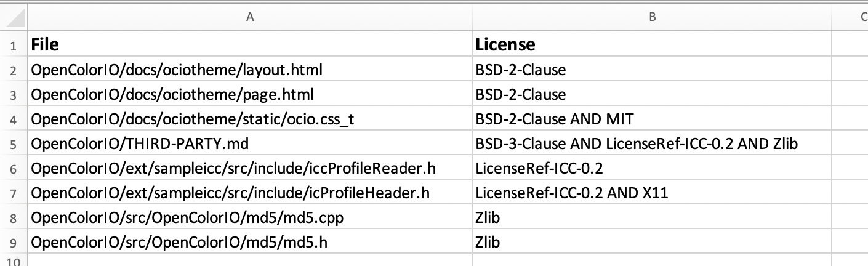The width and height of the screenshot is (868, 266).
Task: Select the page.html file path cell
Action: point(250,94)
